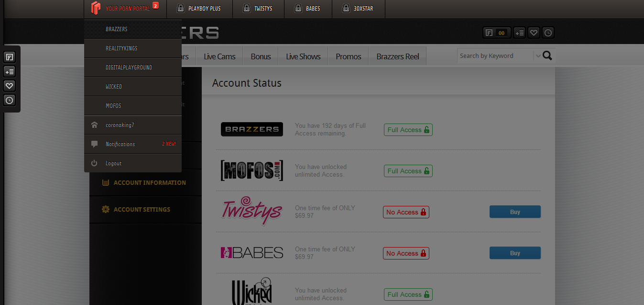This screenshot has height=305, width=644.
Task: Click the lock icon beside Babes tab
Action: [x=298, y=8]
